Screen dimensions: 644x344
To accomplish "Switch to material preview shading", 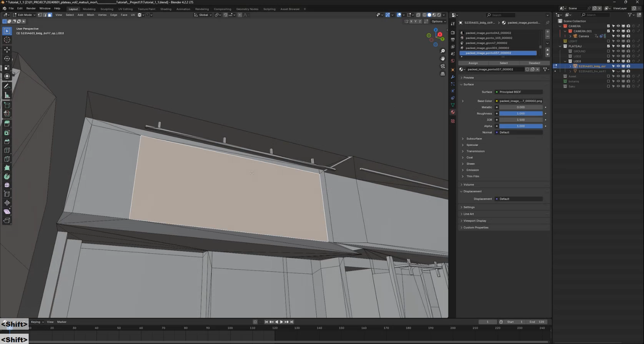I will [434, 15].
